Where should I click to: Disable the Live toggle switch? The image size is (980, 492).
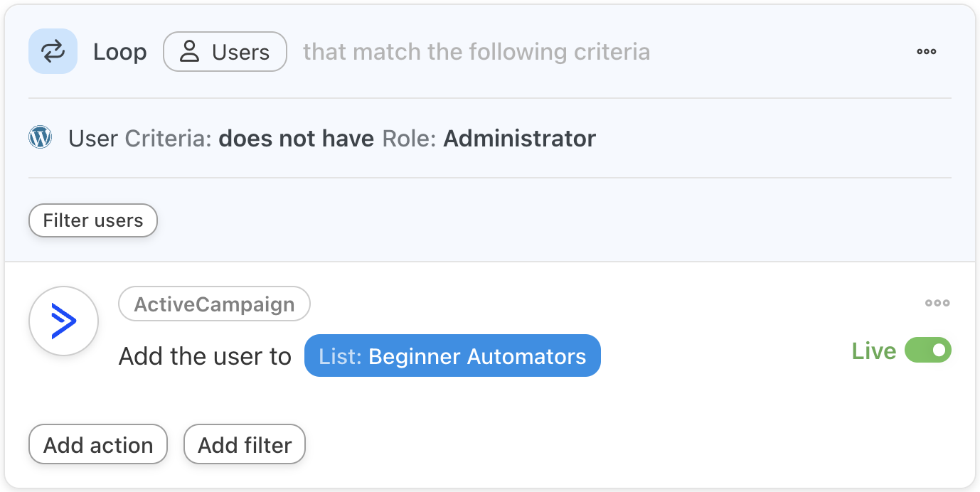tap(927, 351)
